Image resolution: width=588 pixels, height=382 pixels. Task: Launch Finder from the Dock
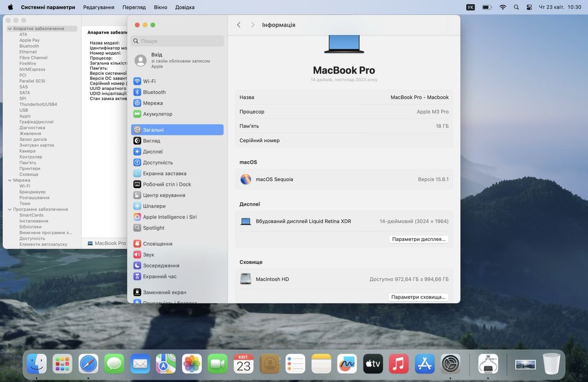click(36, 364)
